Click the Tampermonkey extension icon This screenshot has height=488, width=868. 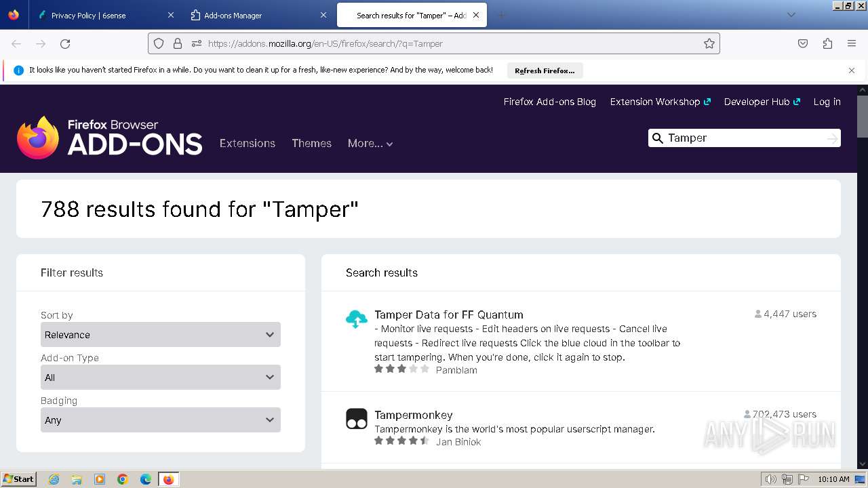[x=357, y=419]
